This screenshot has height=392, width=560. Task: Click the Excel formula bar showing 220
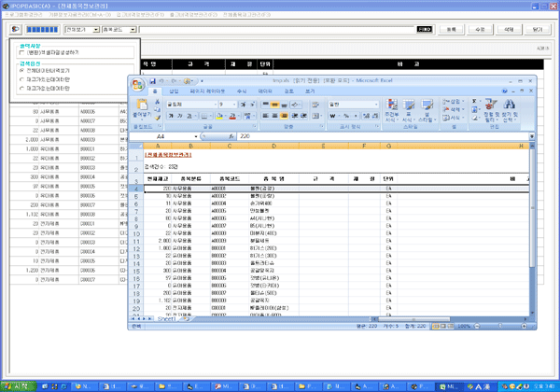pyautogui.click(x=383, y=136)
